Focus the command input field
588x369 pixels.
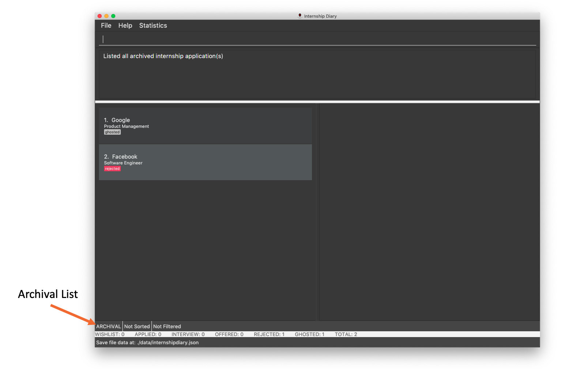[317, 39]
